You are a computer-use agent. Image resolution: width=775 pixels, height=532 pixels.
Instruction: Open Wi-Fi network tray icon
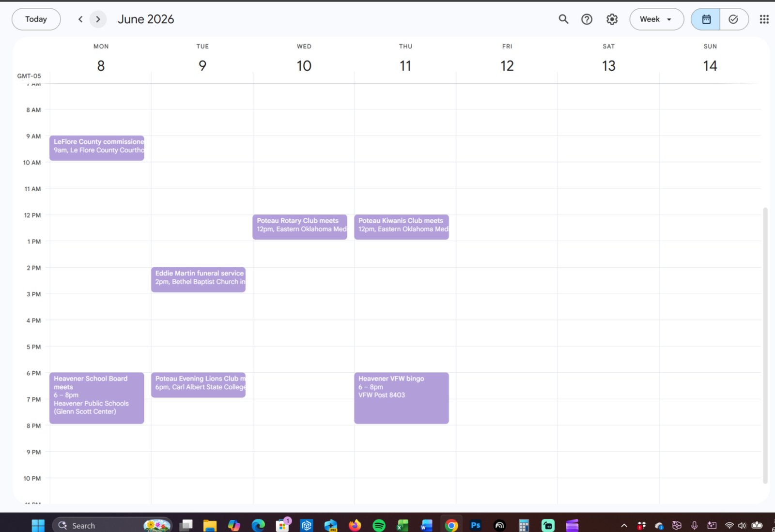729,526
